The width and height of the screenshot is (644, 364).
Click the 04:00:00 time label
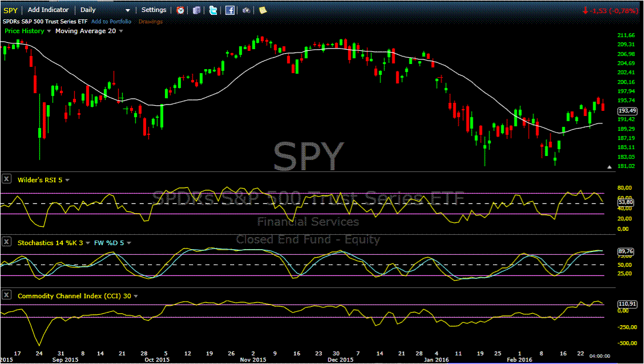pos(599,356)
